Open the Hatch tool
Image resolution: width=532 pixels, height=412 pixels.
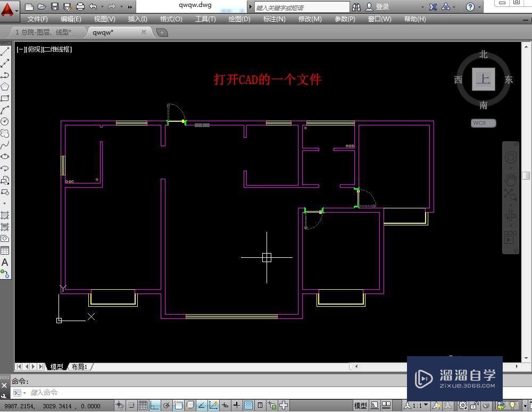pos(6,215)
